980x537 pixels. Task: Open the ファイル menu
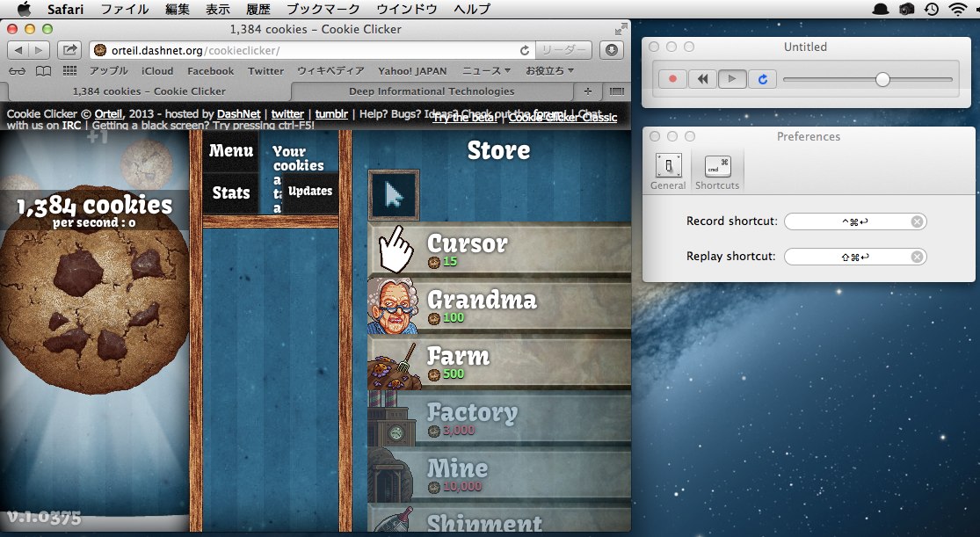click(125, 9)
